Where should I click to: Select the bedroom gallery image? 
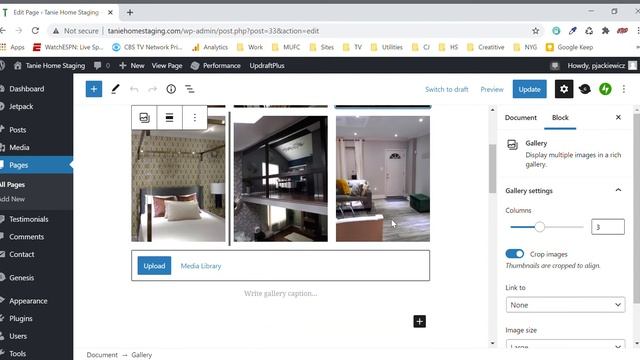tap(178, 179)
